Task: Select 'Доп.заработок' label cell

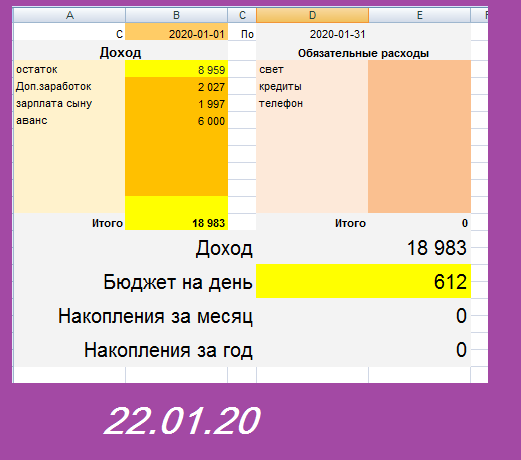Action: point(69,86)
